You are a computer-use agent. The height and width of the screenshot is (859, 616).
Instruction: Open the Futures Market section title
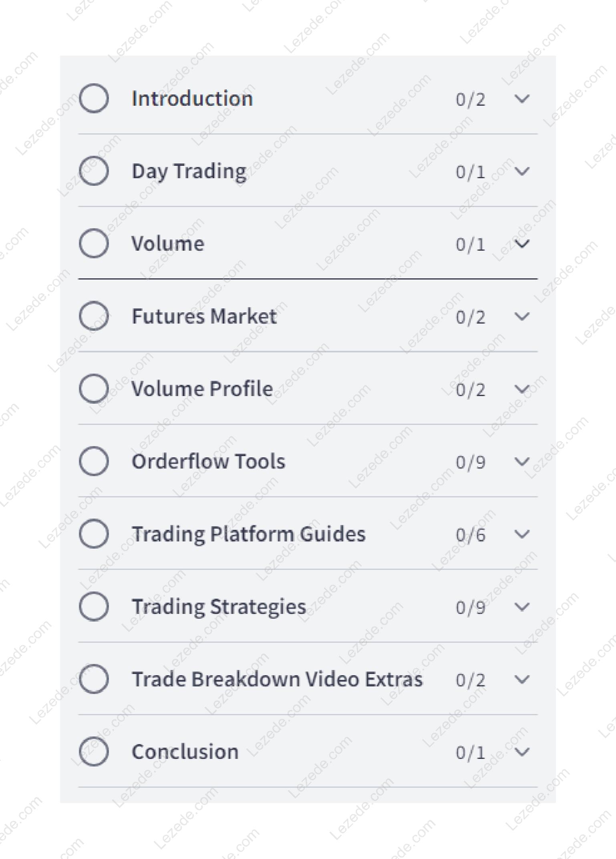click(204, 316)
